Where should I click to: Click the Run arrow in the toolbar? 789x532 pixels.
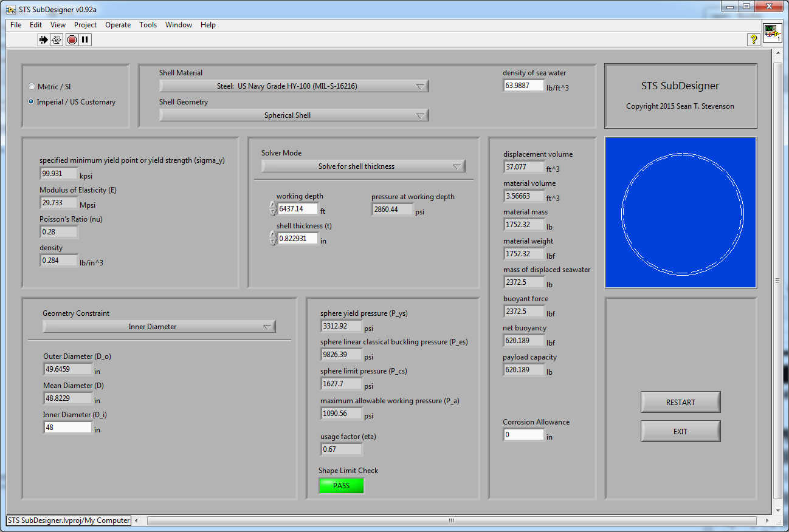[43, 39]
